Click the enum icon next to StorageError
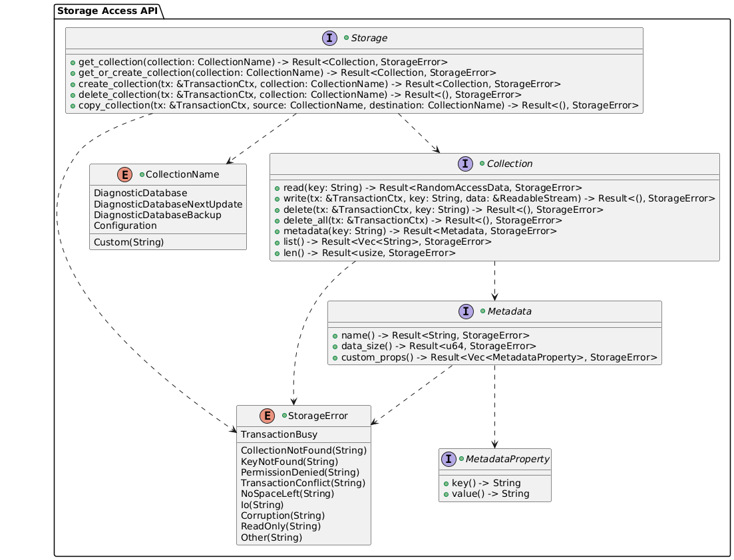This screenshot has height=560, width=734. (268, 416)
